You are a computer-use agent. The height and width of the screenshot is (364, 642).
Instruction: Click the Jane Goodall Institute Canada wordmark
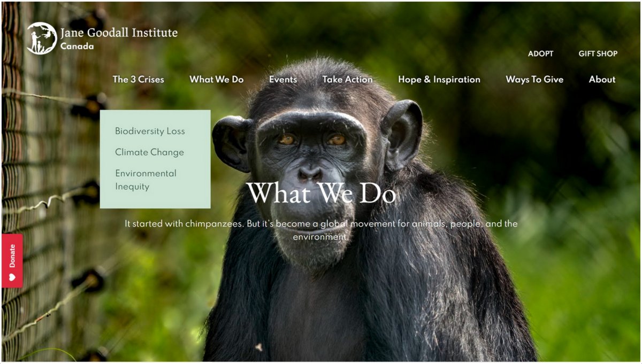pos(119,38)
